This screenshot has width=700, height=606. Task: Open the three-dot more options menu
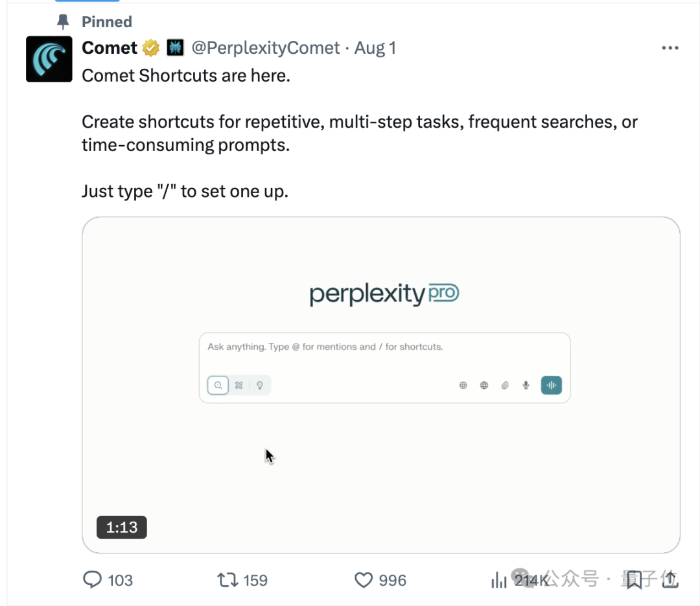tap(670, 48)
